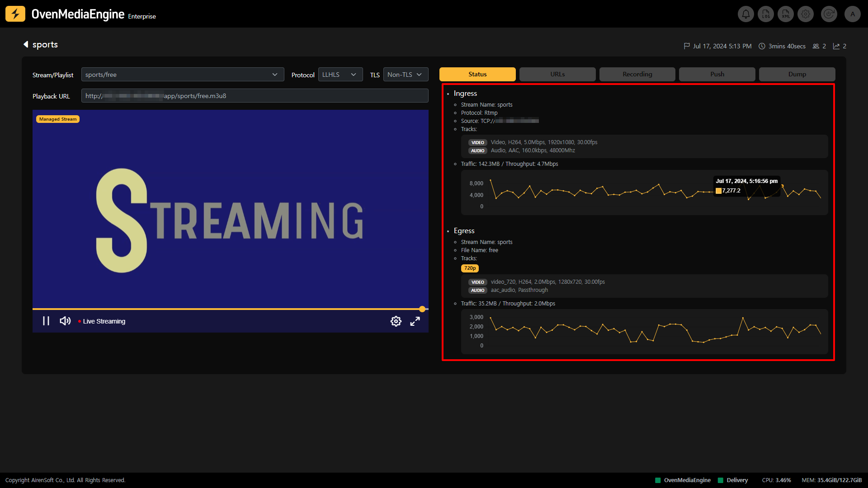Screen dimensions: 868x488
Task: Click the restart power icon
Action: point(829,14)
